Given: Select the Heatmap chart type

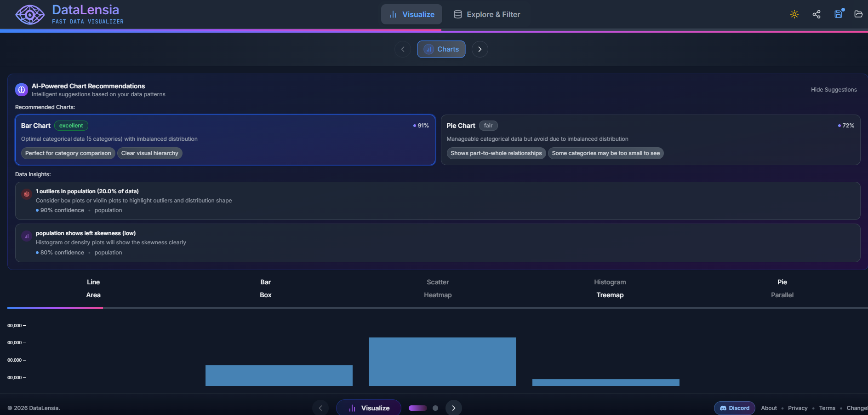Looking at the screenshot, I should tap(438, 295).
